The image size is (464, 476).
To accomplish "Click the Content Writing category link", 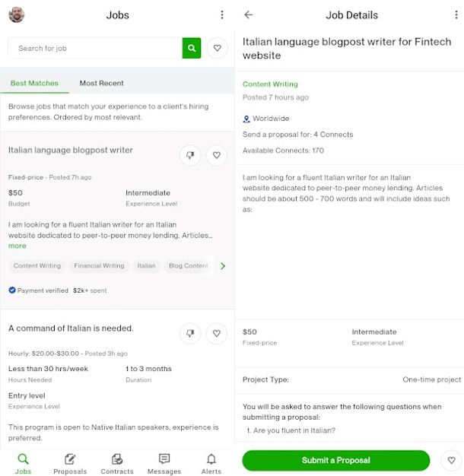I will (x=270, y=84).
